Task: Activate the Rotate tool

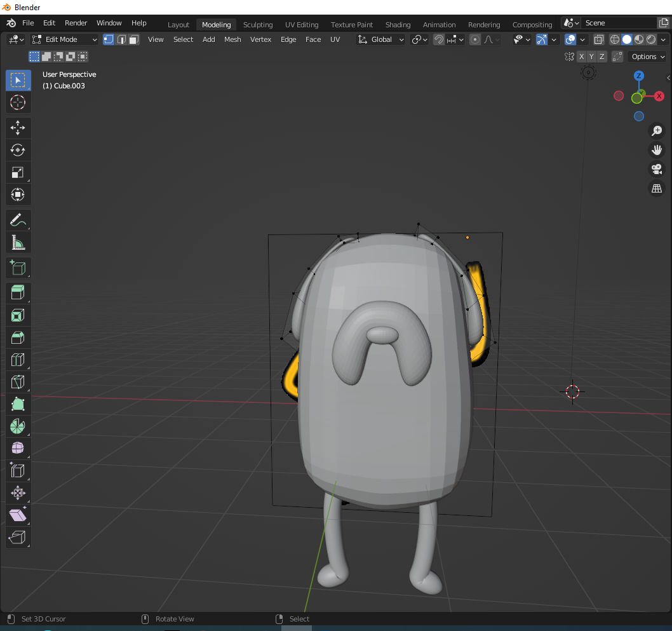Action: 18,150
